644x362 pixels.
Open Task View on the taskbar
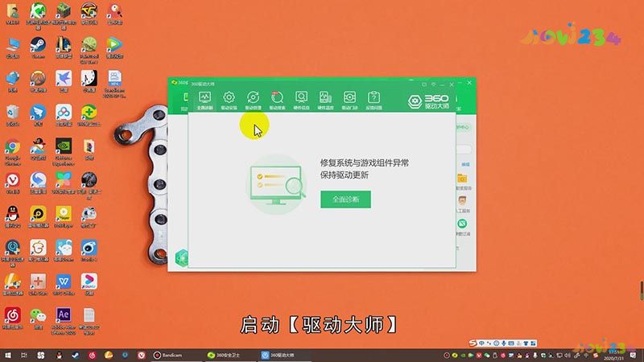coord(24,355)
